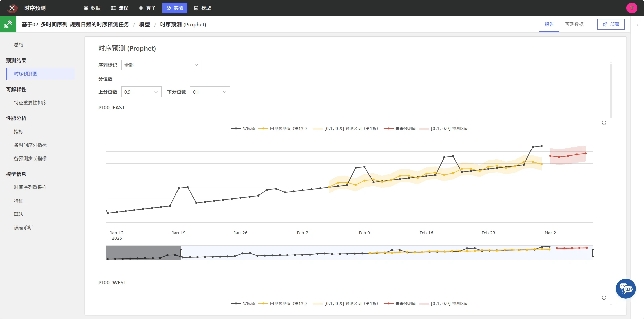Refresh the P100, EAST chart
The width and height of the screenshot is (644, 319).
coord(604,123)
